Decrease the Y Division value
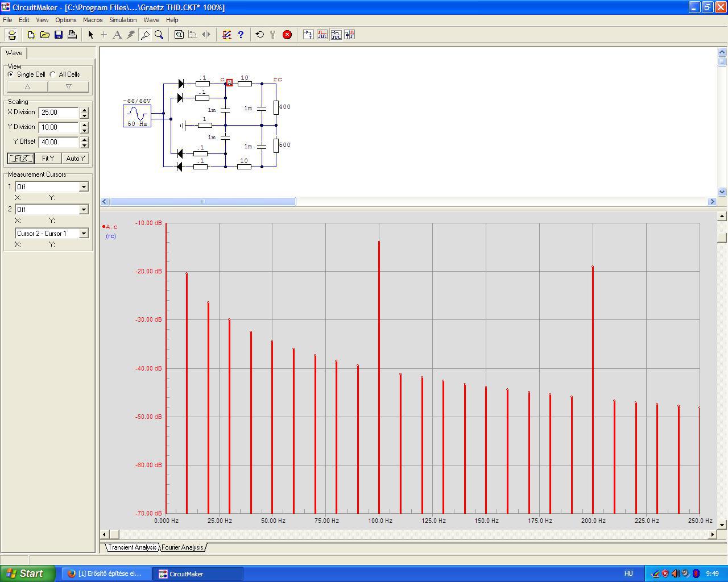Viewport: 728px width, 582px height. coord(84,130)
